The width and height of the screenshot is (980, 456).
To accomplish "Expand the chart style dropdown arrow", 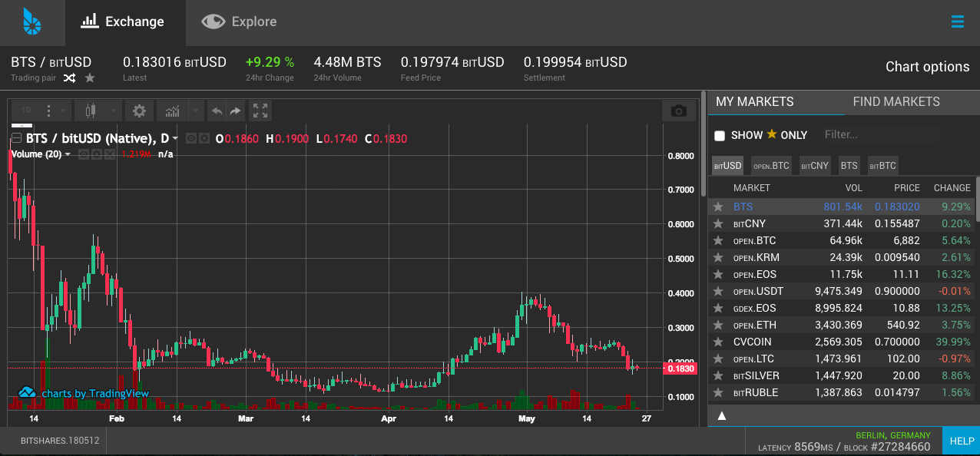I will (114, 111).
